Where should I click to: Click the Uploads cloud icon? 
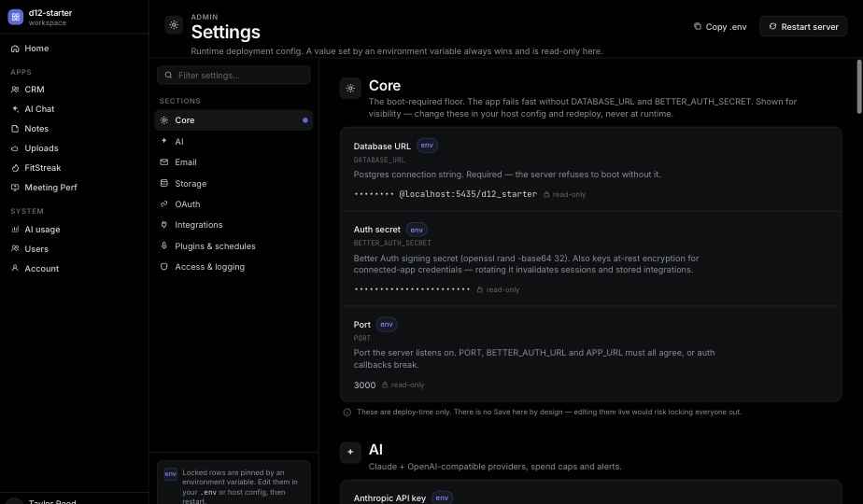tap(15, 148)
